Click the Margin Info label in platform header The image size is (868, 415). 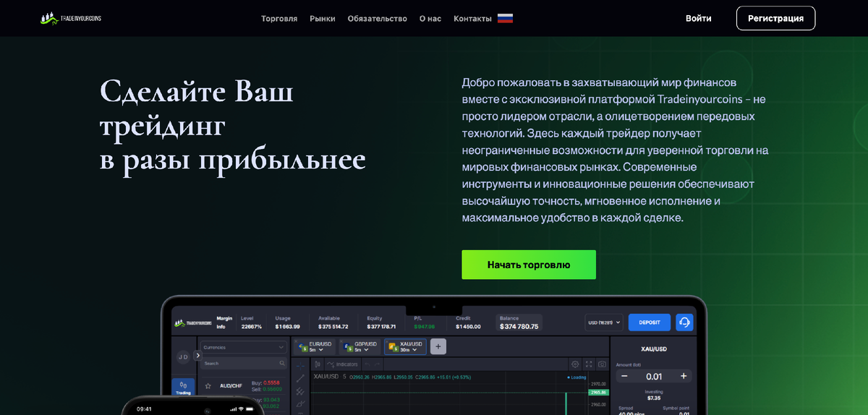coord(224,322)
